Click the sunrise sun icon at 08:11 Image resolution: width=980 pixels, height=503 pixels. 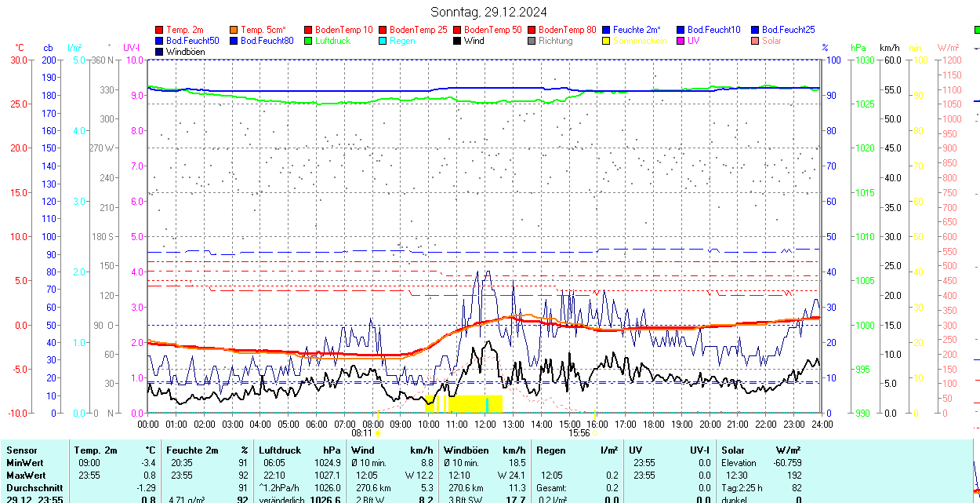click(x=378, y=433)
